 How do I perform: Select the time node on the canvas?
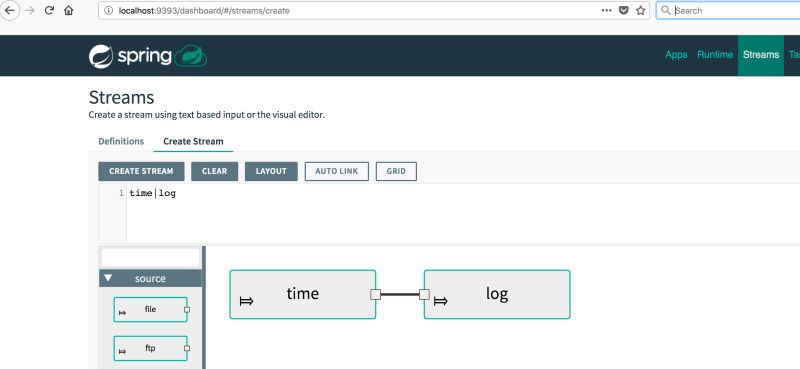[303, 294]
